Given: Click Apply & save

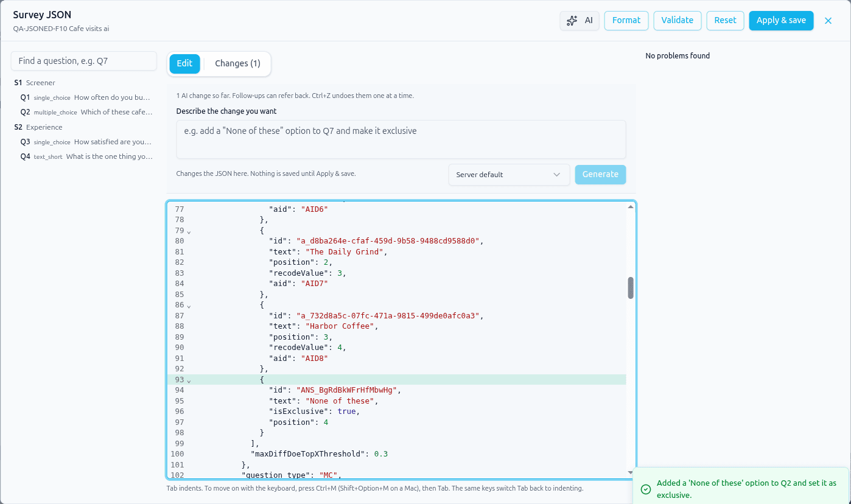Looking at the screenshot, I should coord(781,21).
